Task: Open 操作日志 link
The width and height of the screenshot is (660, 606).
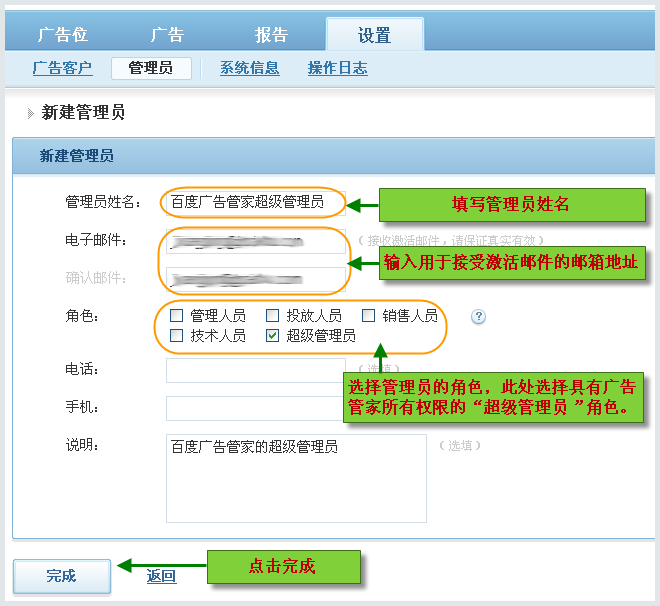Action: (338, 68)
